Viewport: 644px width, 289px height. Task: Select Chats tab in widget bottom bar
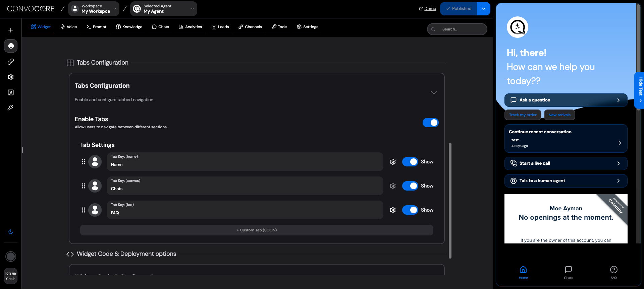pos(568,273)
